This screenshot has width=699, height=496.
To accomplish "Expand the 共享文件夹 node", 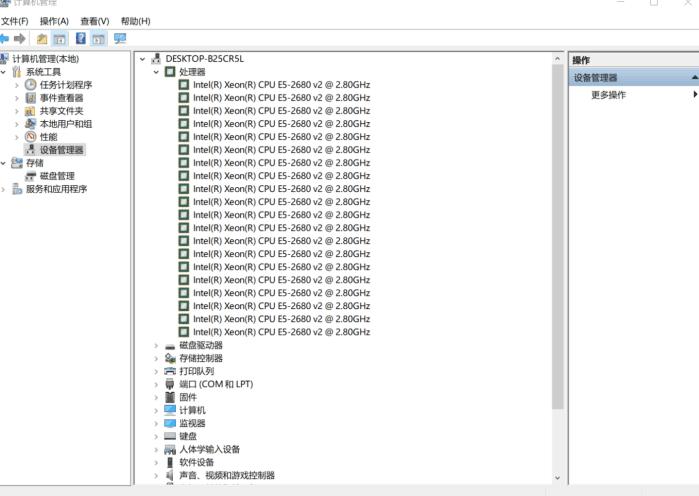I will 17,111.
